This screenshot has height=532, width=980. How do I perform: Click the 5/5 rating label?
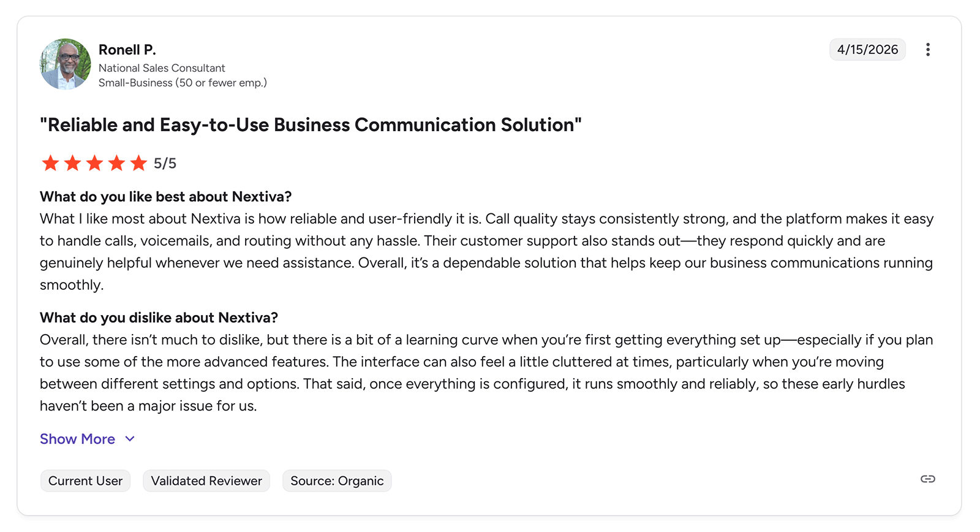164,163
